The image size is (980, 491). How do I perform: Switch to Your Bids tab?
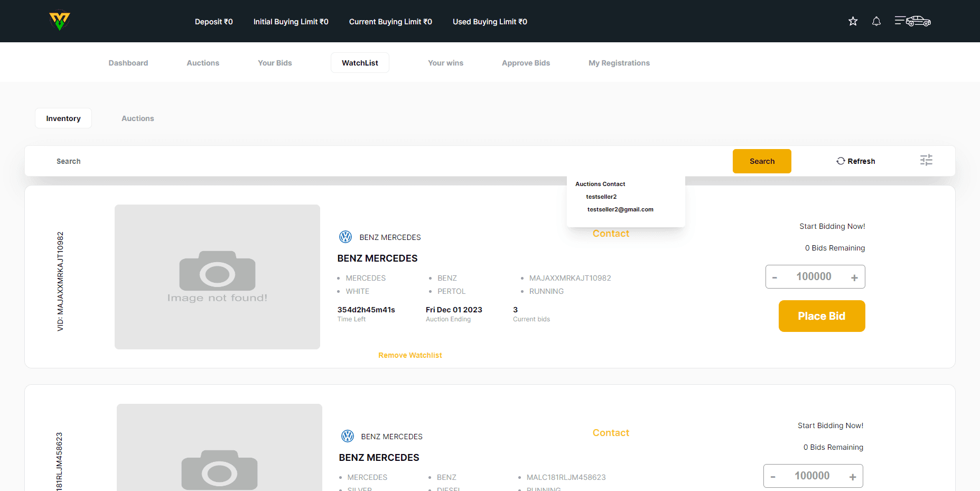coord(275,63)
